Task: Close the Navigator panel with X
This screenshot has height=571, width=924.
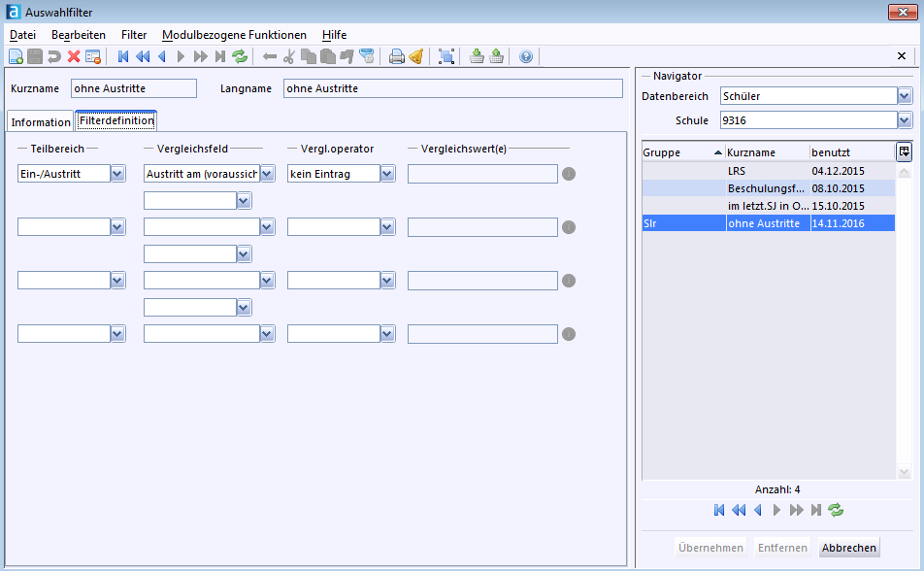Action: [x=901, y=56]
